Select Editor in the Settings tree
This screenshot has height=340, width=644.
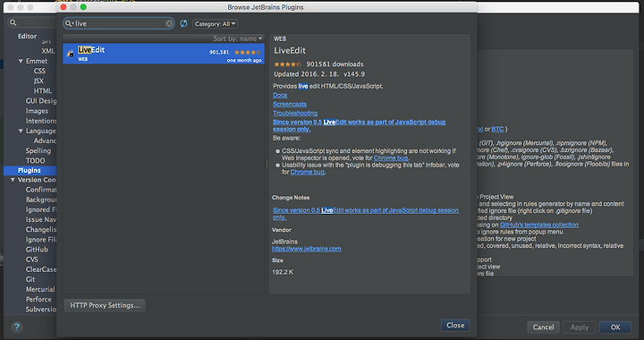[x=27, y=36]
